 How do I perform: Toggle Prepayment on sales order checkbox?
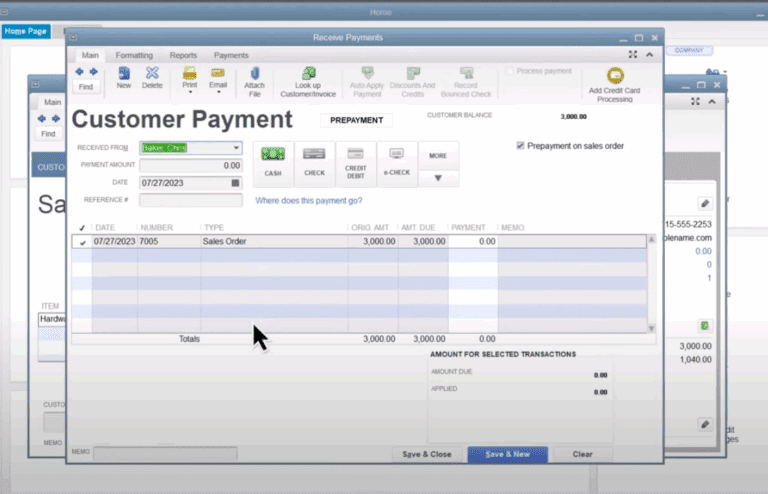pyautogui.click(x=521, y=145)
